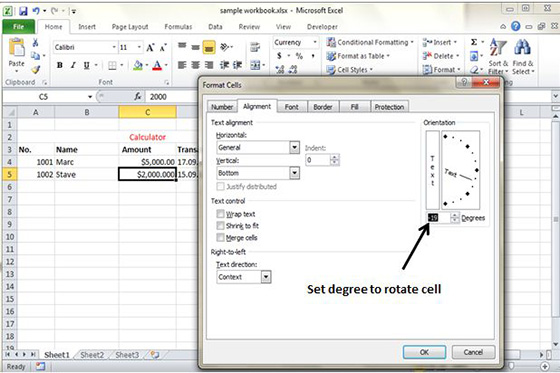Enable the Wrap text checkbox
The image size is (560, 373).
[220, 214]
